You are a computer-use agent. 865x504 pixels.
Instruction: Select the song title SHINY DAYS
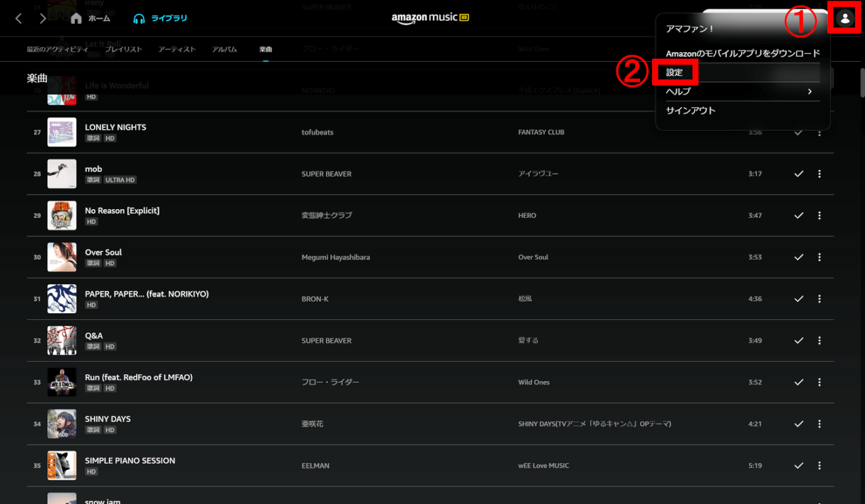pyautogui.click(x=108, y=419)
